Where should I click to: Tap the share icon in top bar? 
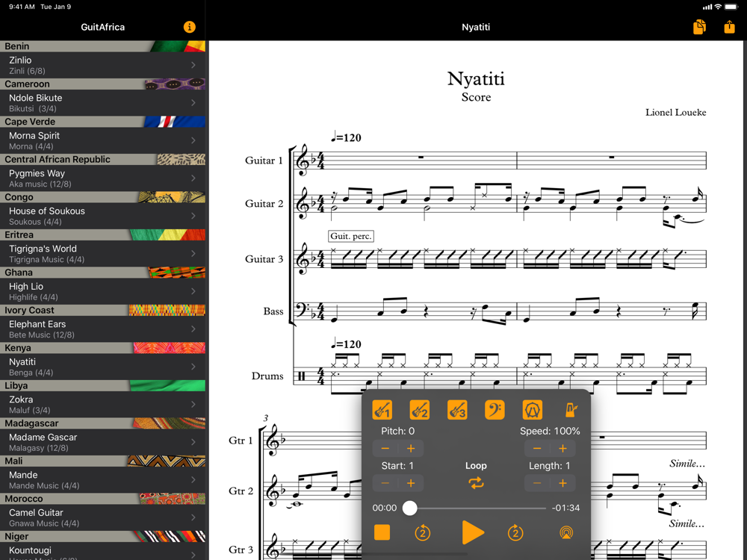pos(729,27)
